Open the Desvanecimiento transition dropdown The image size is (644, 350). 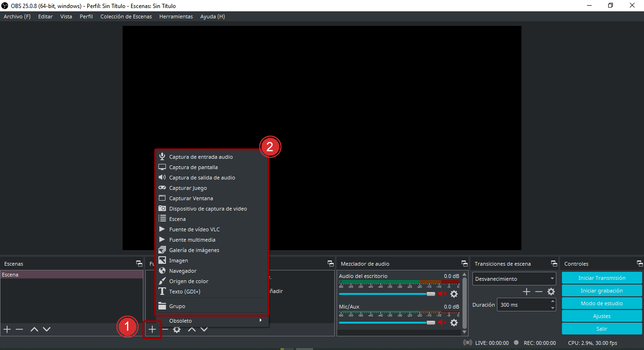click(514, 278)
